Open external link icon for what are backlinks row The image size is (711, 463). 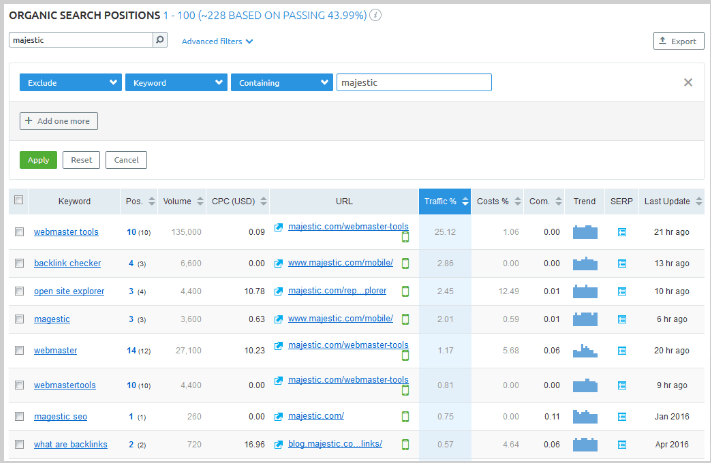pos(278,444)
